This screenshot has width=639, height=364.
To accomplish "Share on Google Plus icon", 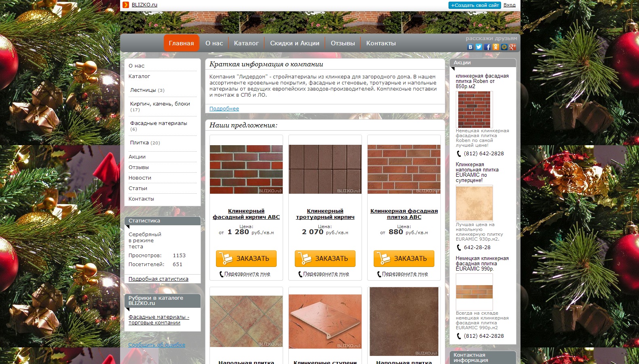I will 512,47.
